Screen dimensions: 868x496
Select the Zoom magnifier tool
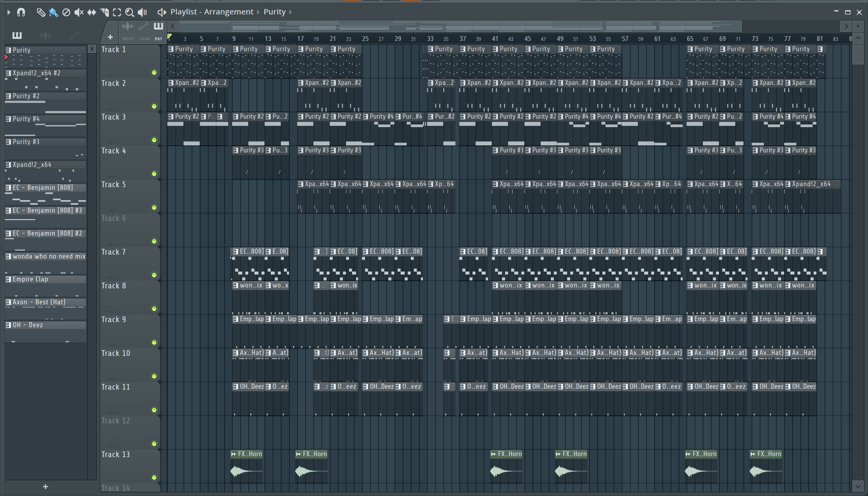tap(130, 13)
